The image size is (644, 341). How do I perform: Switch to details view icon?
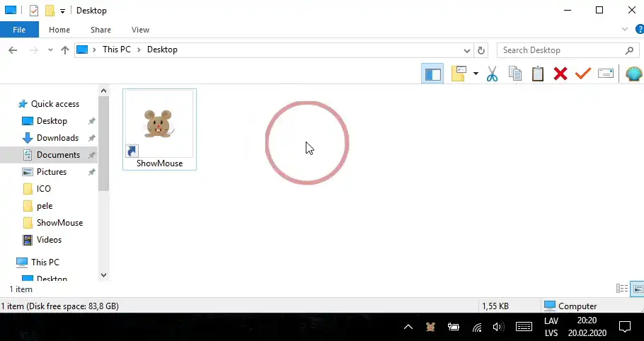(x=622, y=289)
